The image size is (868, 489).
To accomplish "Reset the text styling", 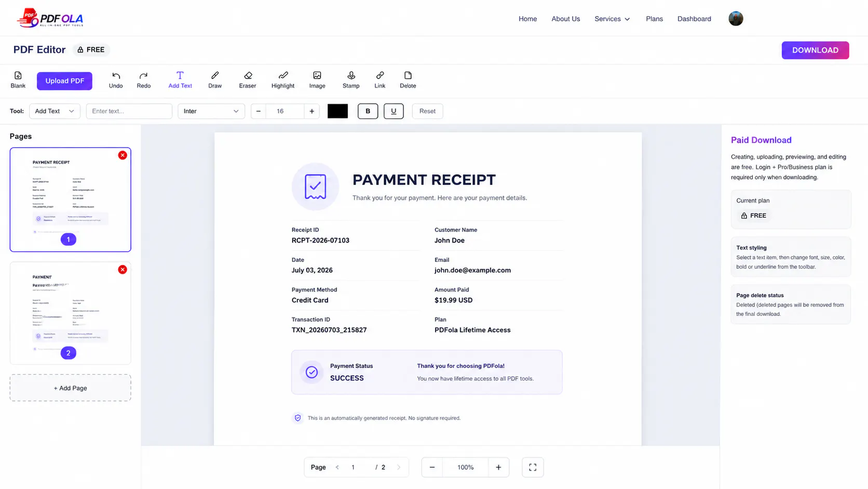I will point(427,111).
